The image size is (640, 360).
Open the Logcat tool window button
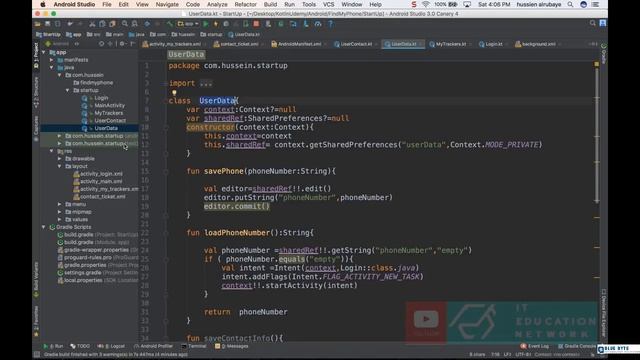pyautogui.click(x=111, y=346)
